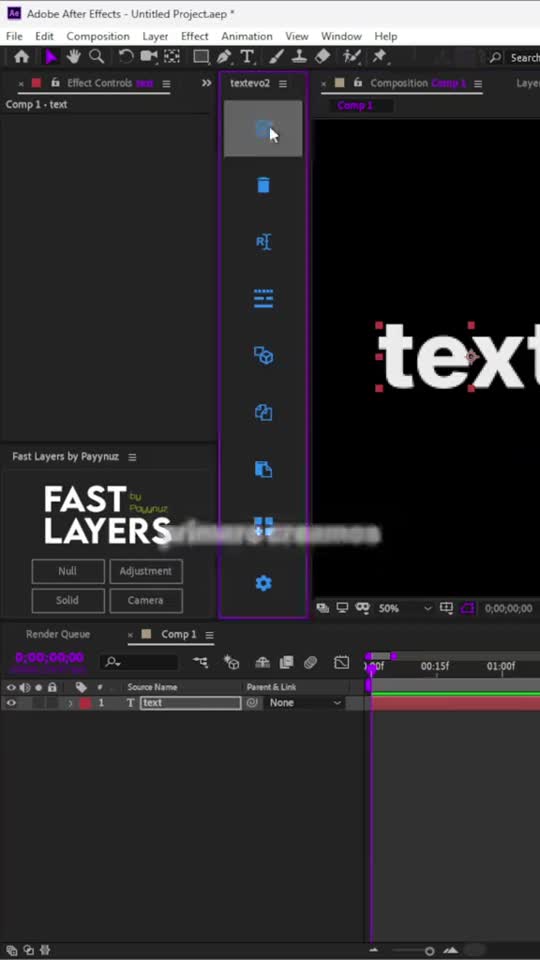The width and height of the screenshot is (540, 960).
Task: Toggle Frame Blending for the composition
Action: 287,662
